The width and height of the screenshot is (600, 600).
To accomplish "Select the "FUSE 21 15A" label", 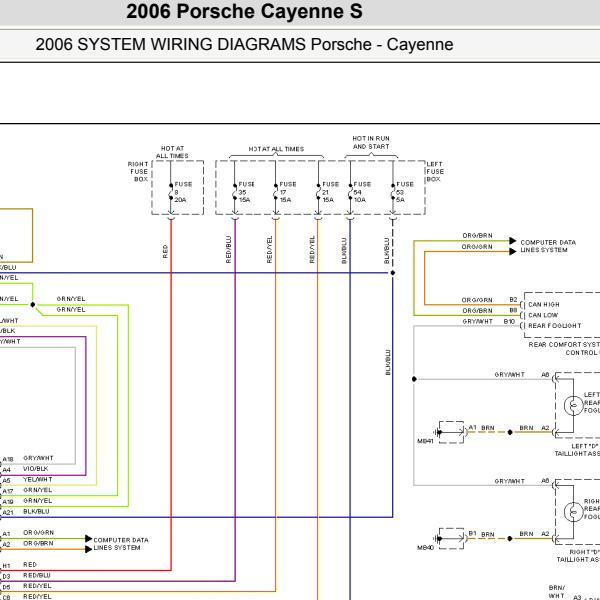I will tap(330, 192).
